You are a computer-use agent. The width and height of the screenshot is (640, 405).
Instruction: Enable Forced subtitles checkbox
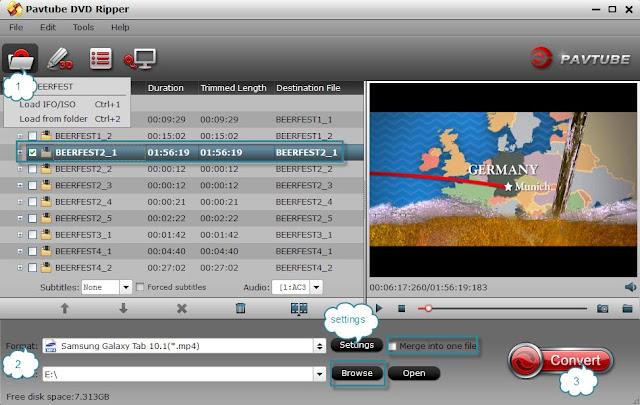(140, 287)
